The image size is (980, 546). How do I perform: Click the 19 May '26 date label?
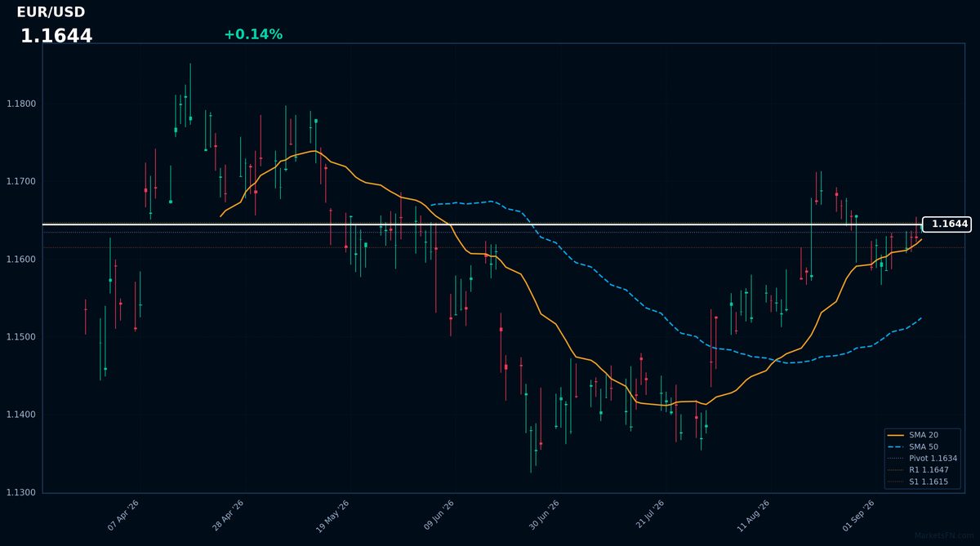point(332,517)
